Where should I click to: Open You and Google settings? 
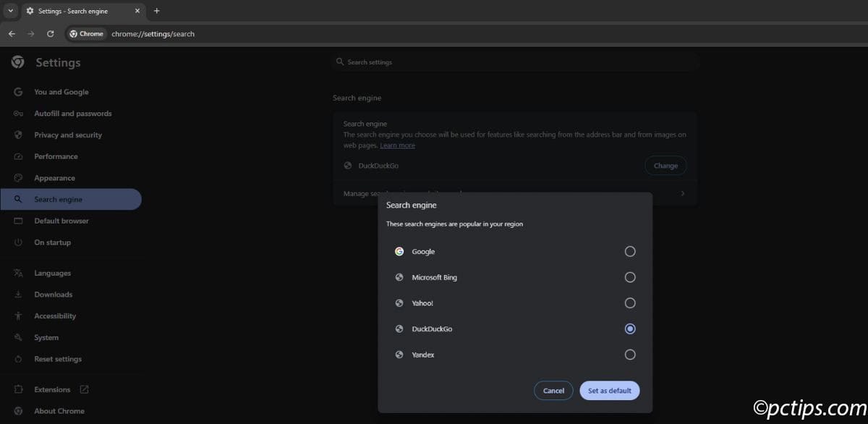(x=71, y=92)
